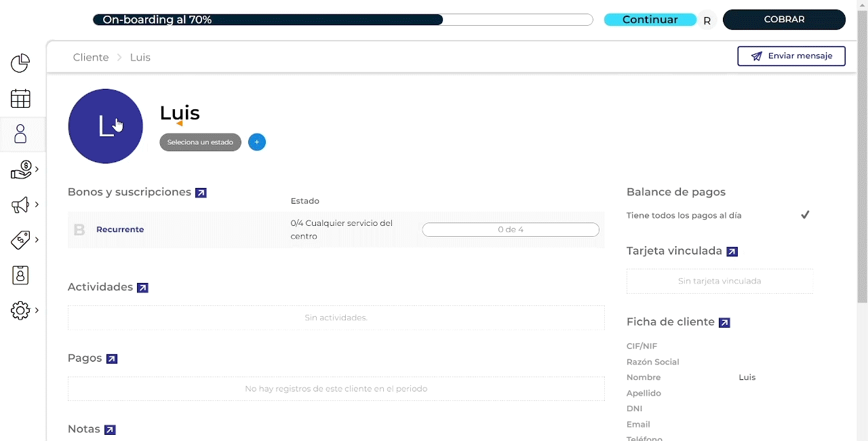The width and height of the screenshot is (868, 441).
Task: Click Tiene todos los pagos al día text
Action: pyautogui.click(x=684, y=216)
